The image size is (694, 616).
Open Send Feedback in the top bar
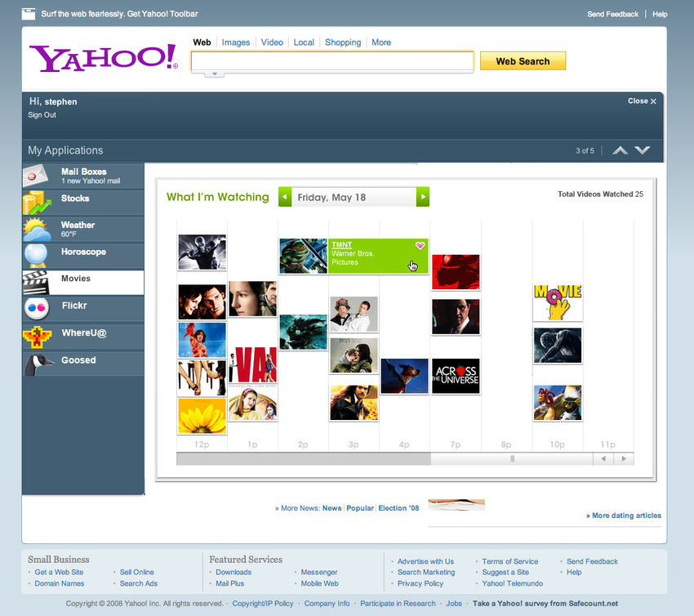coord(612,14)
